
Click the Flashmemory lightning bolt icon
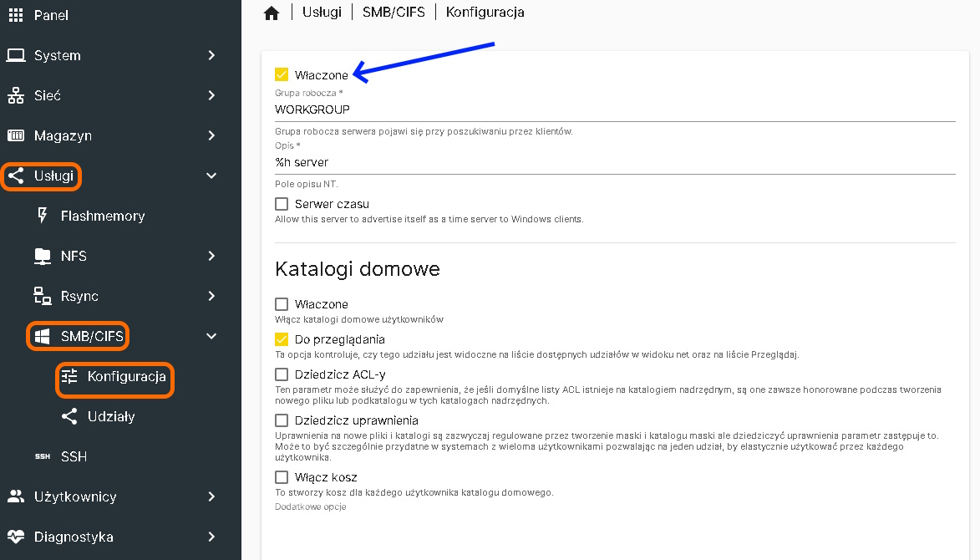(x=43, y=216)
